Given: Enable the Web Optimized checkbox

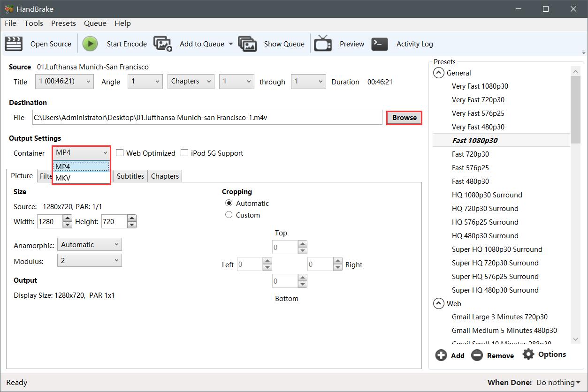Looking at the screenshot, I should pyautogui.click(x=120, y=152).
